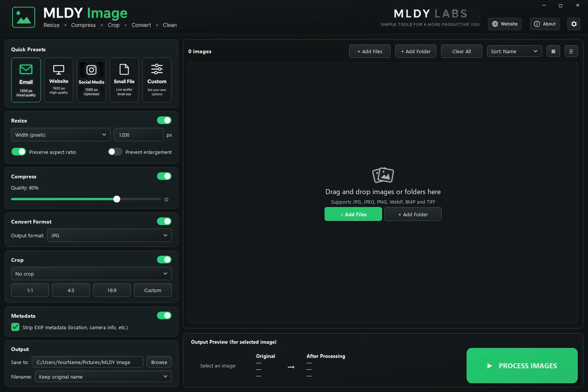Click Add Folder in the drop zone
This screenshot has height=392, width=588.
pyautogui.click(x=413, y=214)
